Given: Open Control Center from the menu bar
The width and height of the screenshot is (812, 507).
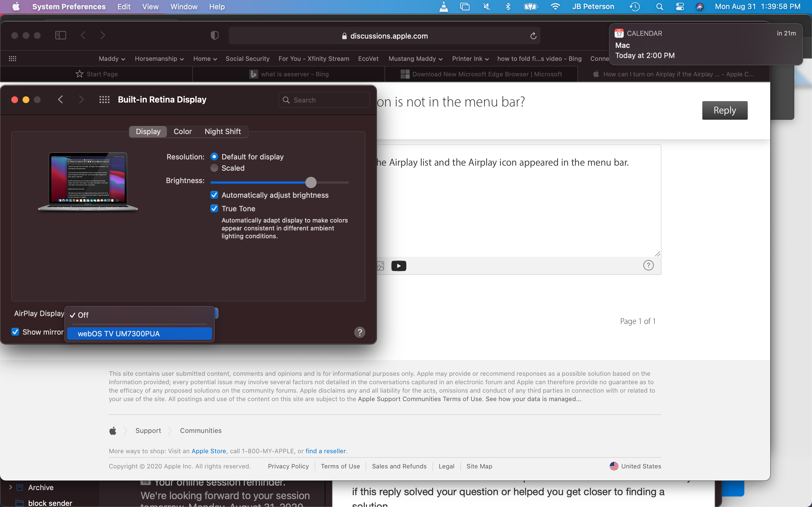Looking at the screenshot, I should click(680, 7).
